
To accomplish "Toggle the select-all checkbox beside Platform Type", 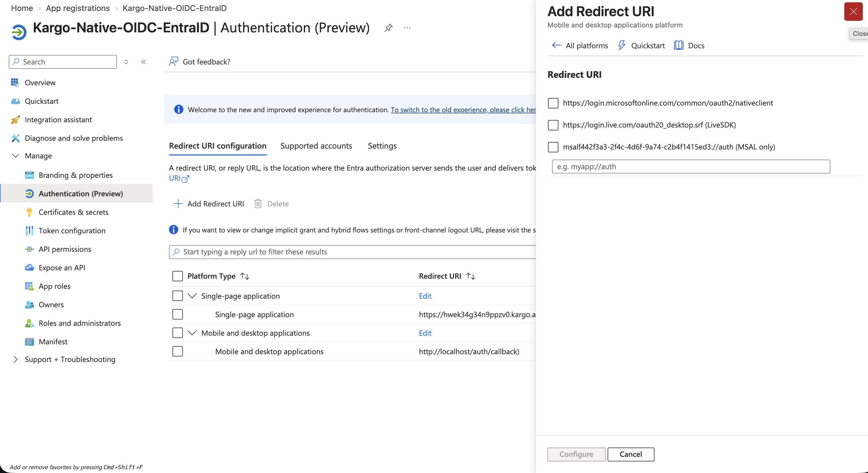I will 178,276.
